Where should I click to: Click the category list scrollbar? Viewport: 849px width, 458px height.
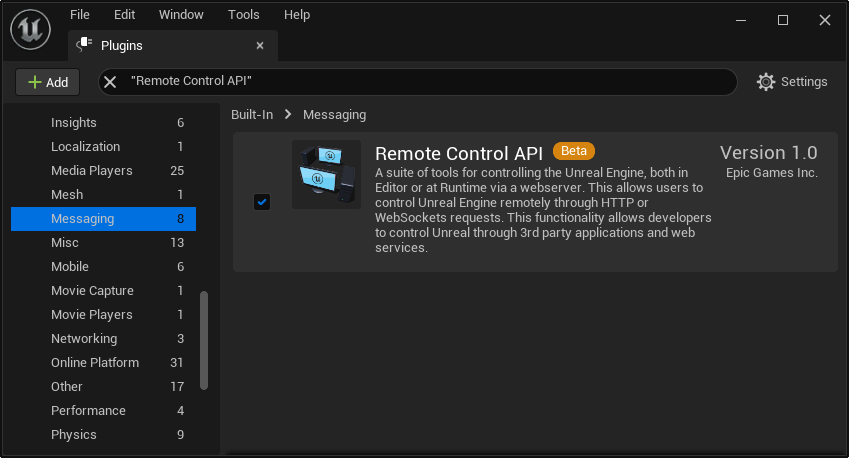(x=205, y=340)
